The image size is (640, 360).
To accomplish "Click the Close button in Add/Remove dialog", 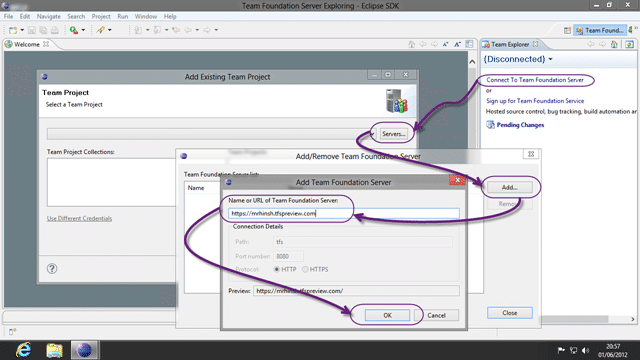I will tap(509, 313).
